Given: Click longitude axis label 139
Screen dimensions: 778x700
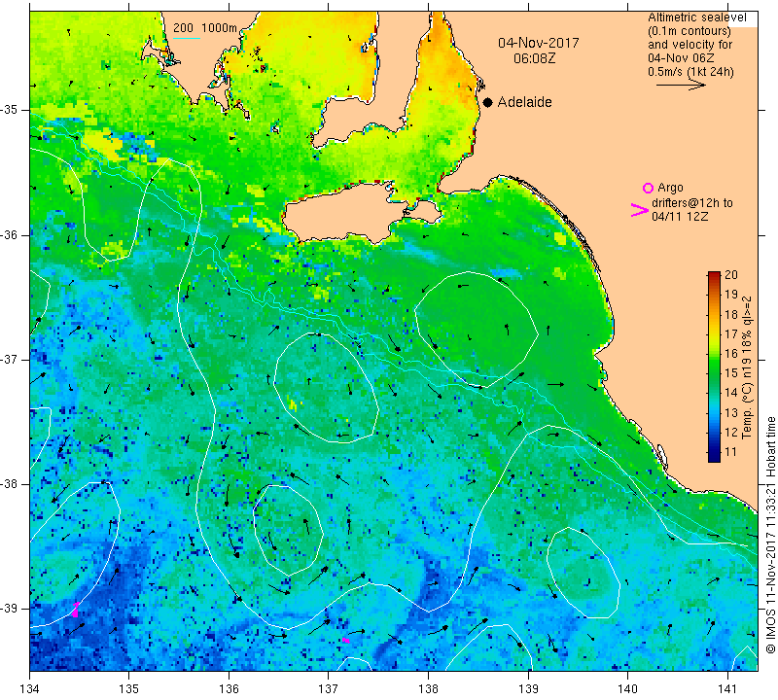Looking at the screenshot, I should 528,689.
